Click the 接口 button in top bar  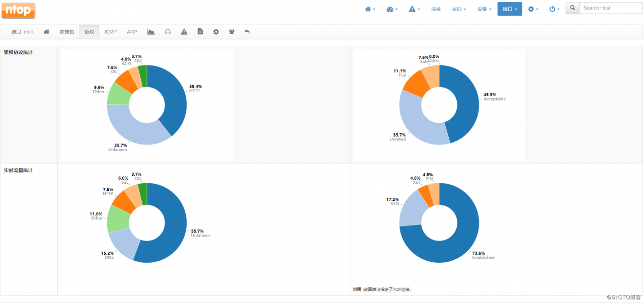510,9
